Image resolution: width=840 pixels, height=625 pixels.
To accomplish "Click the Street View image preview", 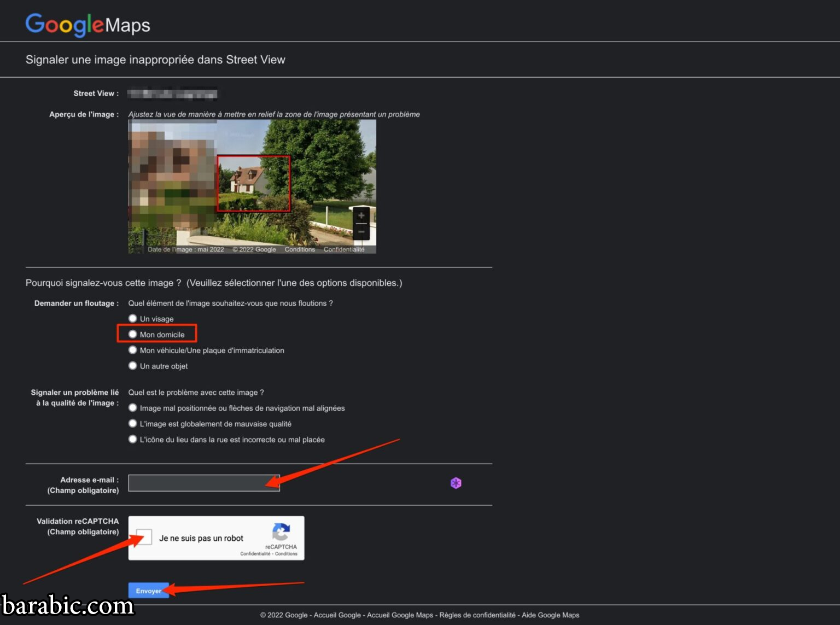I will click(x=252, y=186).
